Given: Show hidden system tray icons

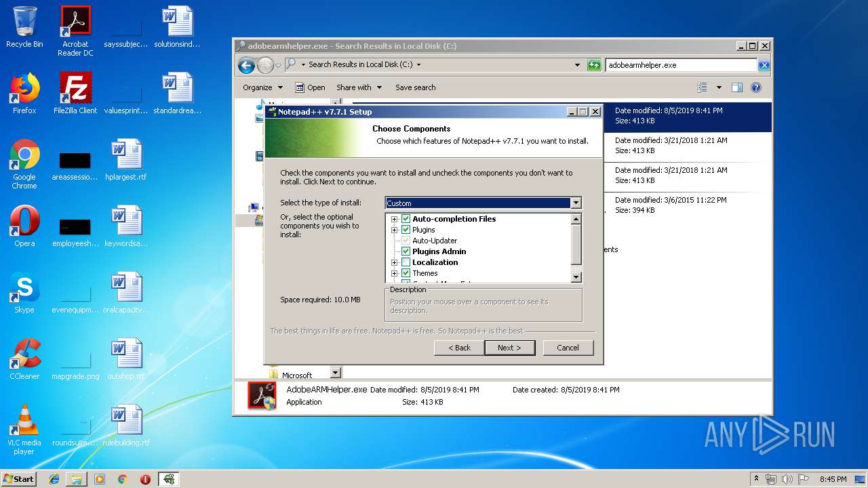Looking at the screenshot, I should click(x=756, y=479).
